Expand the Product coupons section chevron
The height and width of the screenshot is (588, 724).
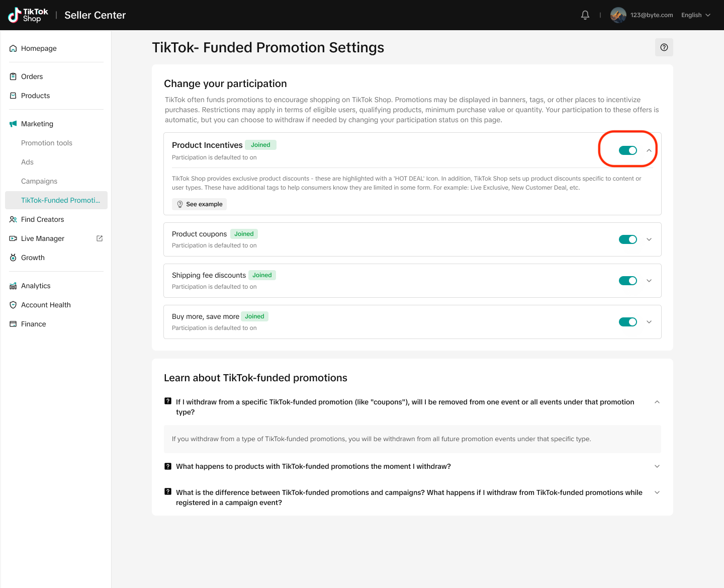(649, 239)
